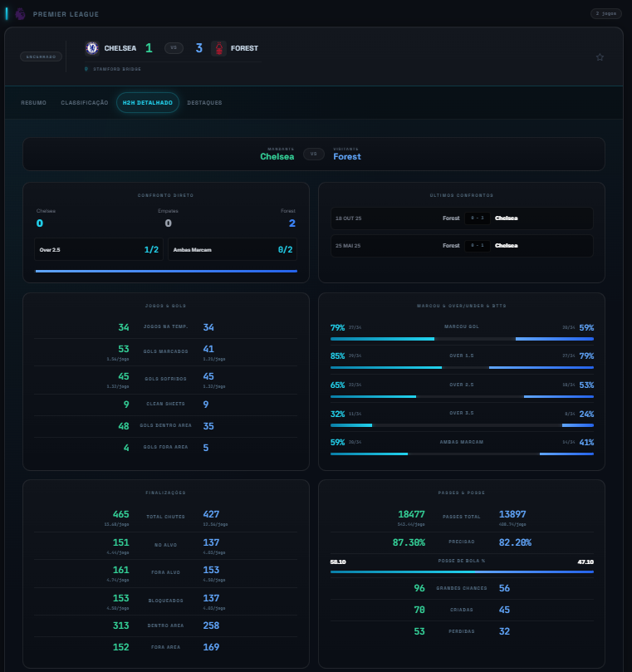Click Chelsea's Criadas value 70
The image size is (632, 672).
[x=419, y=610]
